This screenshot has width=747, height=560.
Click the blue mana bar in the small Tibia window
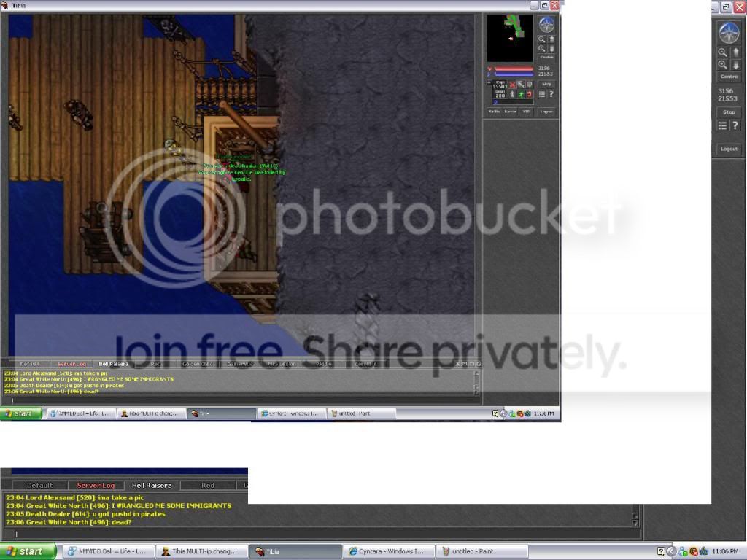[x=514, y=75]
